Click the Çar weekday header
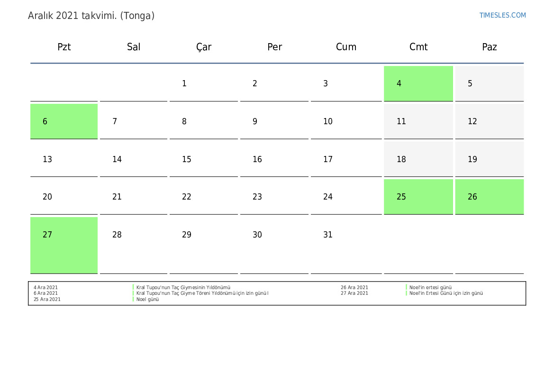 coord(204,47)
